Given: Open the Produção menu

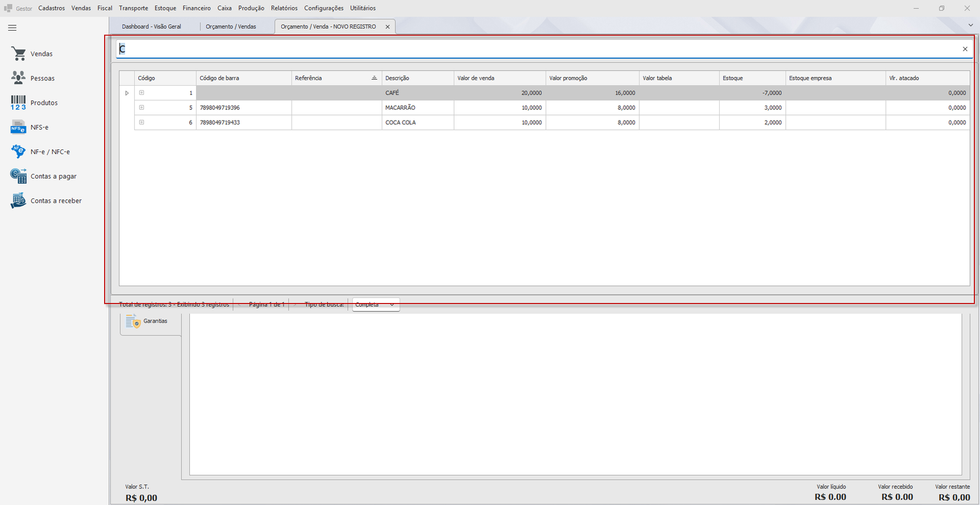Looking at the screenshot, I should (x=251, y=8).
